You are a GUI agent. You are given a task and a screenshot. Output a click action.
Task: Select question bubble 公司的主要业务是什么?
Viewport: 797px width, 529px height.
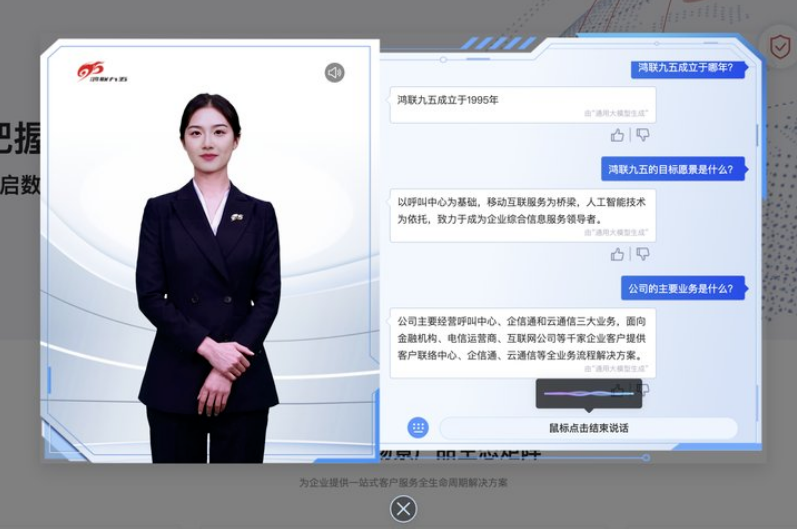point(683,288)
